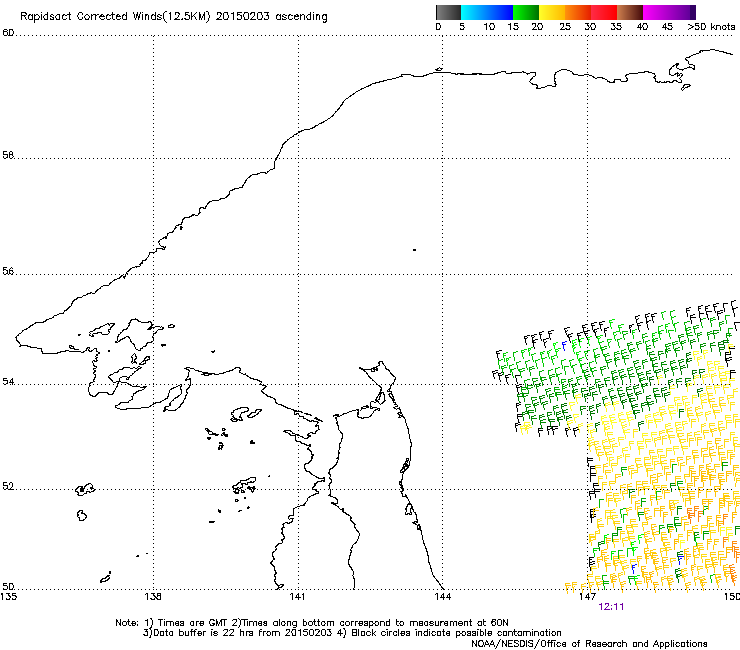Click latitude label '52' on the left axis

[8, 486]
